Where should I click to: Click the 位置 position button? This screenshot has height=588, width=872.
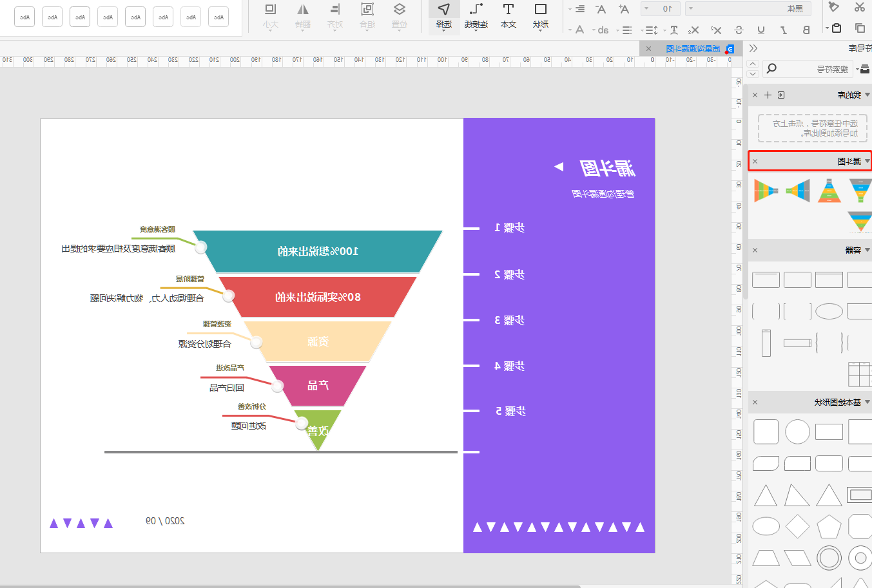coord(400,16)
